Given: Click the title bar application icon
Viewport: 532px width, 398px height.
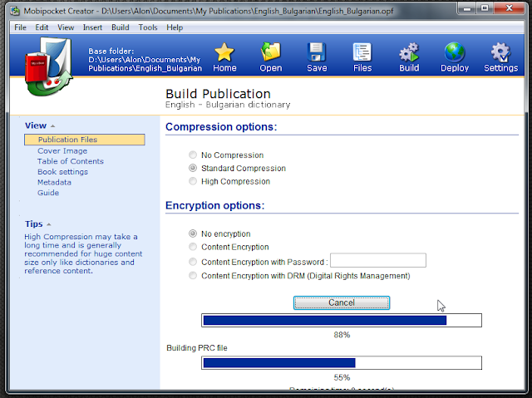Looking at the screenshot, I should [x=15, y=11].
